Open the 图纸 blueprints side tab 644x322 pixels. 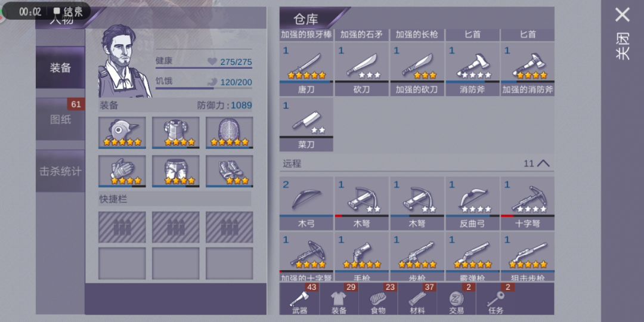click(60, 119)
